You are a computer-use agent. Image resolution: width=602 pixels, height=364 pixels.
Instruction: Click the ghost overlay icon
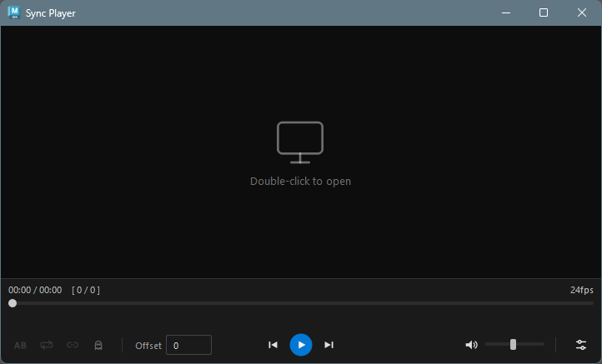[98, 345]
